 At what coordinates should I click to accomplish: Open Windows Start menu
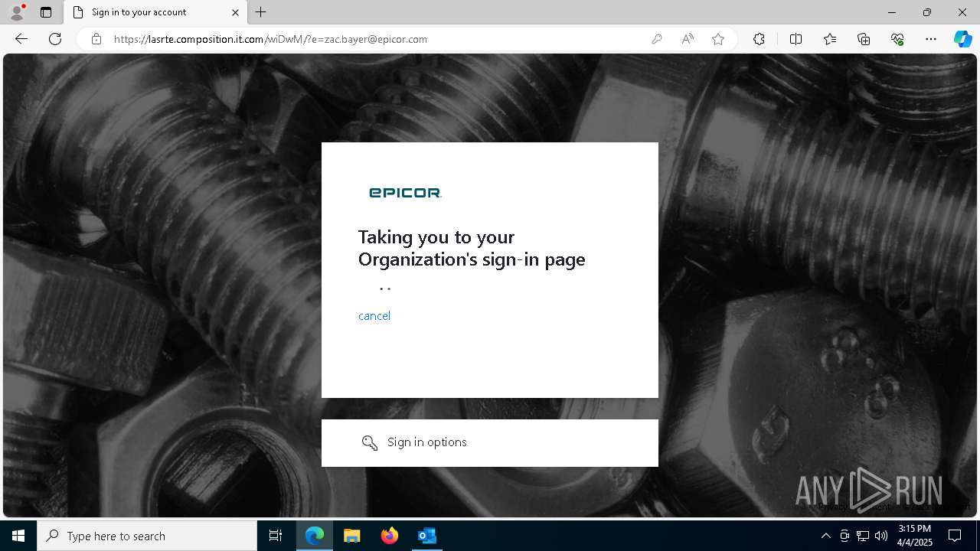tap(18, 536)
